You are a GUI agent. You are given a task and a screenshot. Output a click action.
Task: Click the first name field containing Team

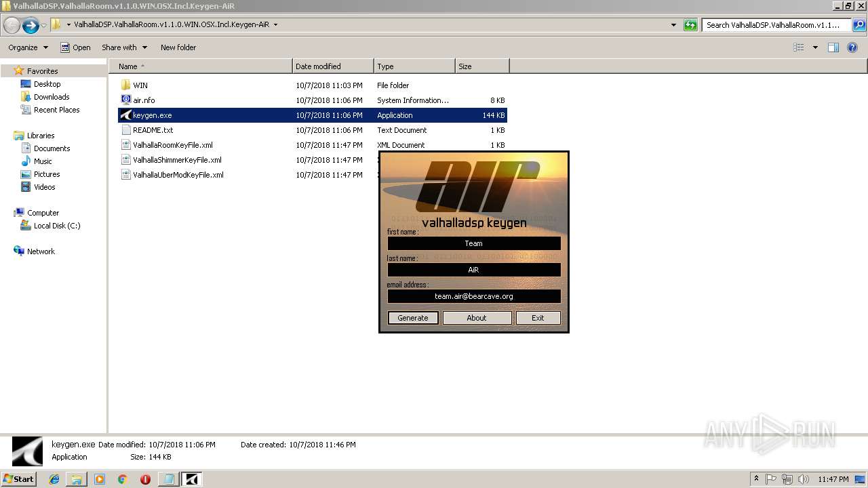pyautogui.click(x=474, y=243)
